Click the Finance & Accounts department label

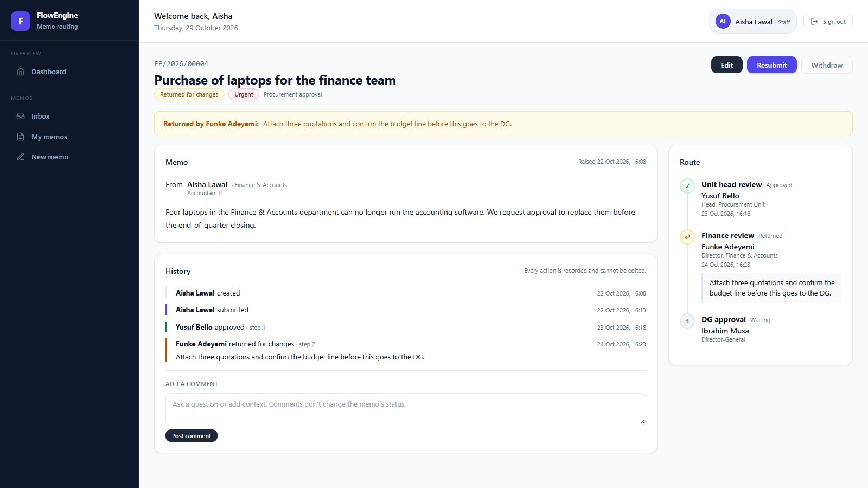260,185
